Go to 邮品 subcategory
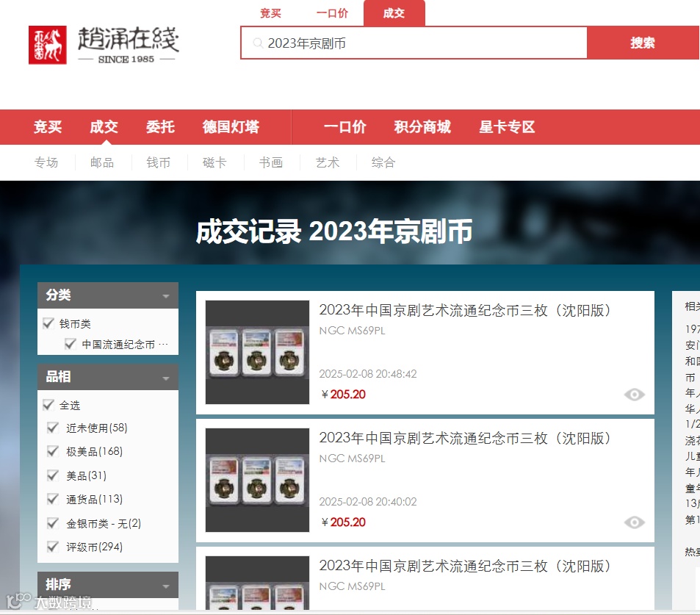The width and height of the screenshot is (700, 615). pos(102,162)
